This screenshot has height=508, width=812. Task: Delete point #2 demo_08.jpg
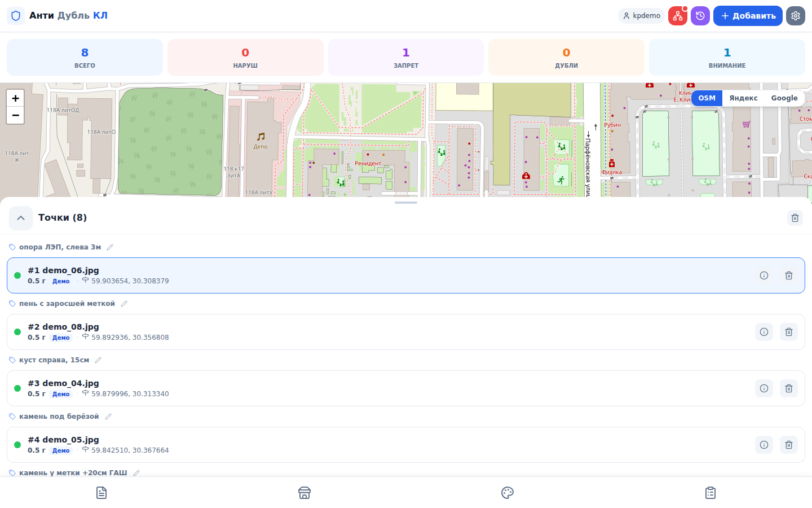pyautogui.click(x=789, y=332)
